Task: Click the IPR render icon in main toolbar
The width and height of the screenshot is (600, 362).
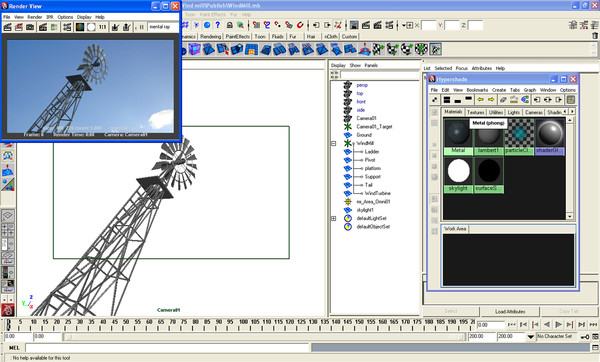Action: pyautogui.click(x=378, y=25)
